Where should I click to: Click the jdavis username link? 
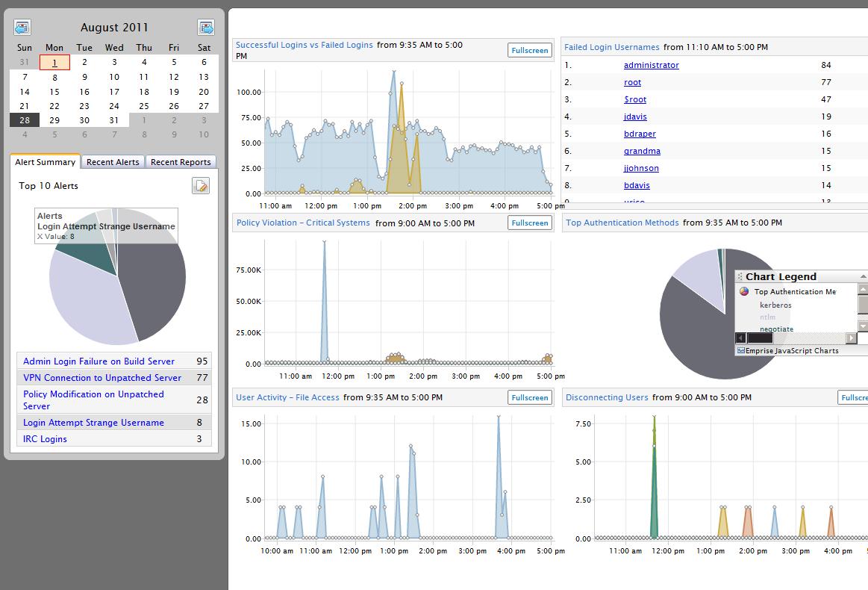coord(635,117)
